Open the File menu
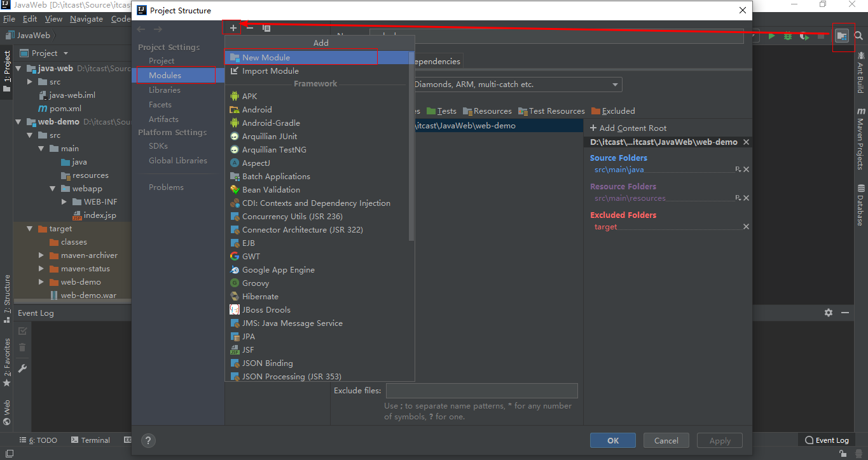The height and width of the screenshot is (460, 868). (8, 19)
